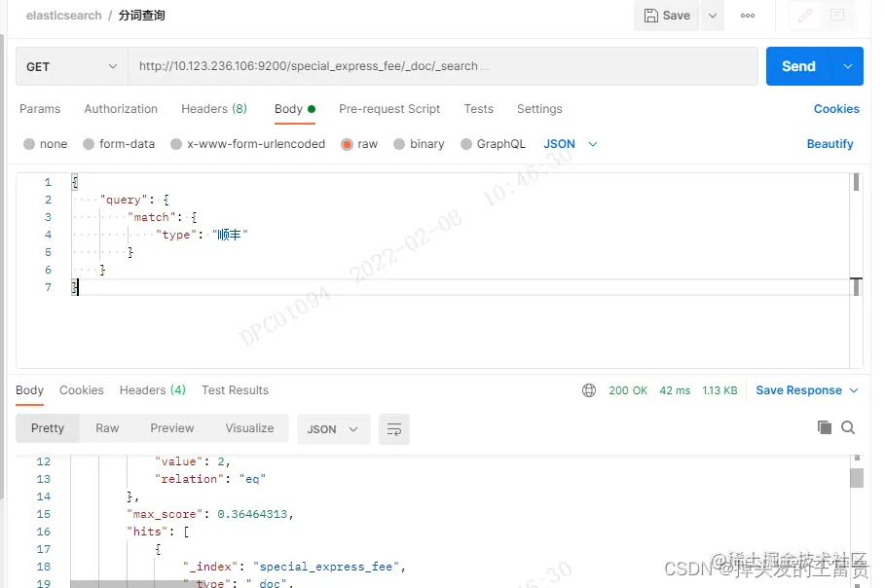Click the 分词查询 request name
Image resolution: width=885 pixels, height=588 pixels.
coord(142,16)
